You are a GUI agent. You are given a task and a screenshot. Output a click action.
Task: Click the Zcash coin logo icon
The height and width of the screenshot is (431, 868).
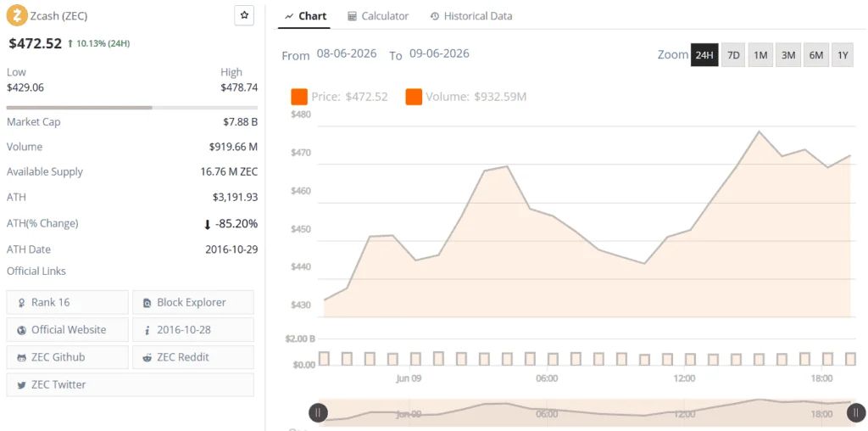pyautogui.click(x=17, y=15)
